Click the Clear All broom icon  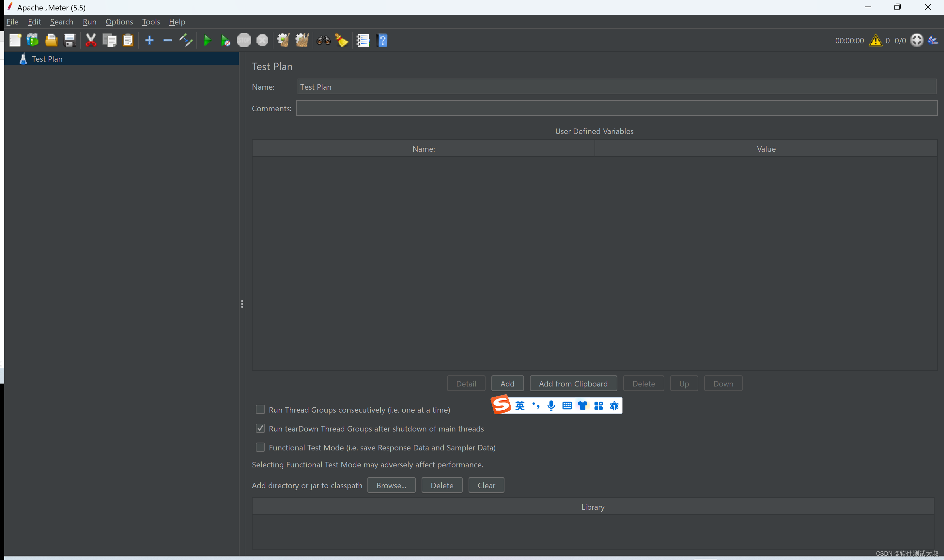(302, 40)
